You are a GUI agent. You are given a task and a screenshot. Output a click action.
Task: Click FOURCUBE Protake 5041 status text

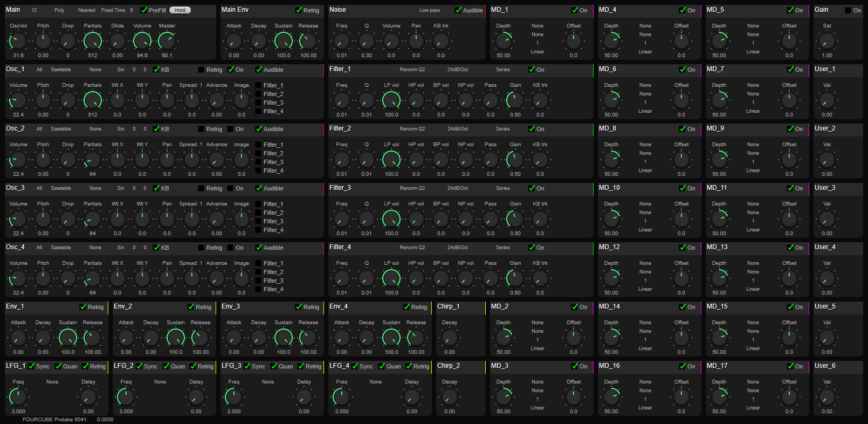click(x=55, y=419)
